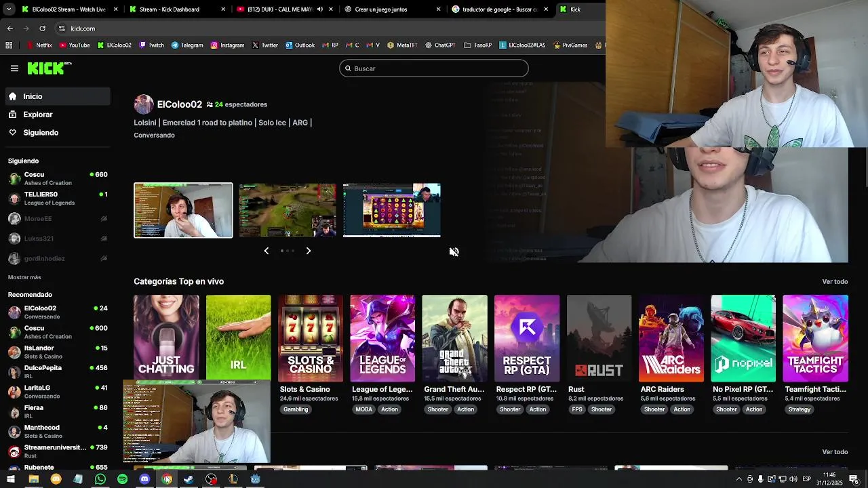Open No Pixel RP category card
The image size is (868, 488).
[x=743, y=338]
